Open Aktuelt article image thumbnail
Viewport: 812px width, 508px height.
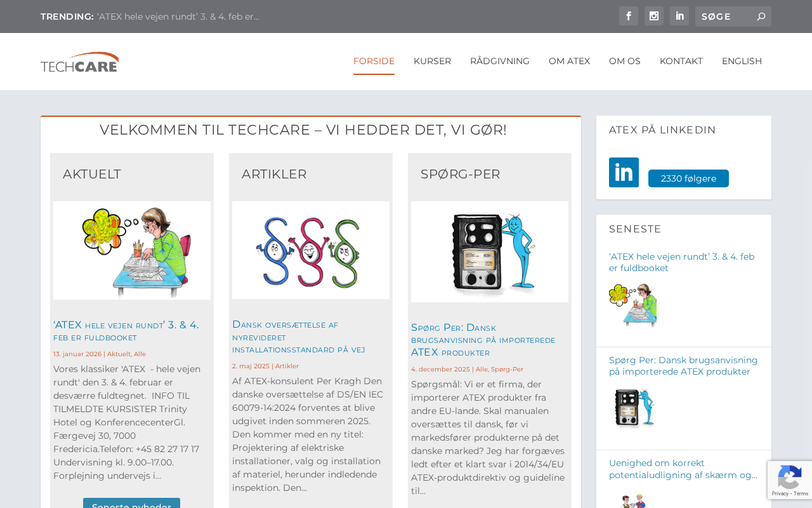coord(132,250)
